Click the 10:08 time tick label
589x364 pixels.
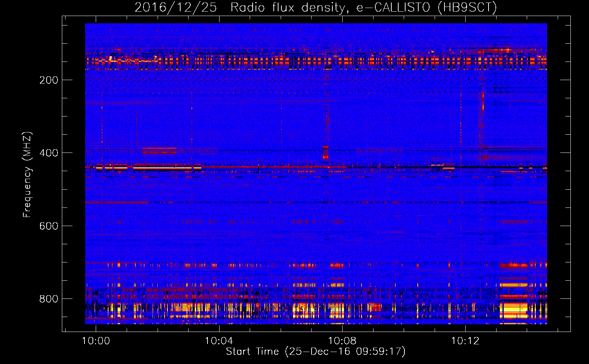(x=342, y=341)
